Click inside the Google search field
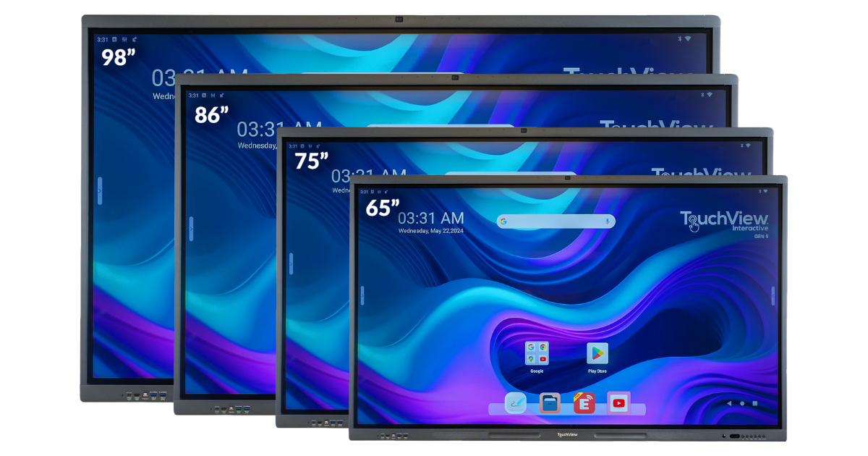Screen dimensions: 868x456 [556, 221]
